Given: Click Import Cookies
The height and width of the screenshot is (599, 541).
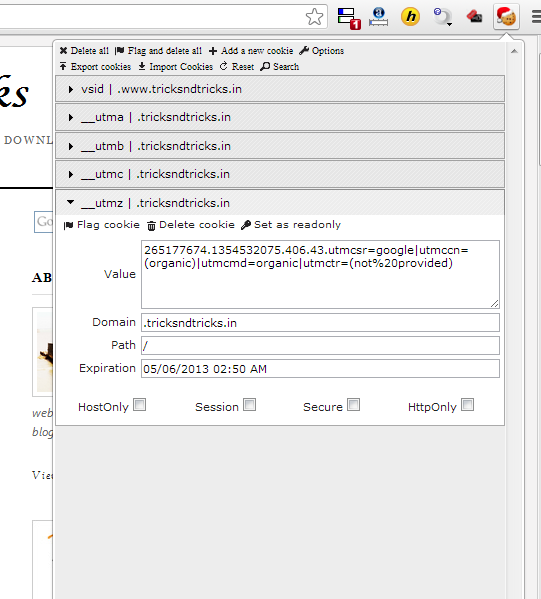Looking at the screenshot, I should tap(175, 67).
